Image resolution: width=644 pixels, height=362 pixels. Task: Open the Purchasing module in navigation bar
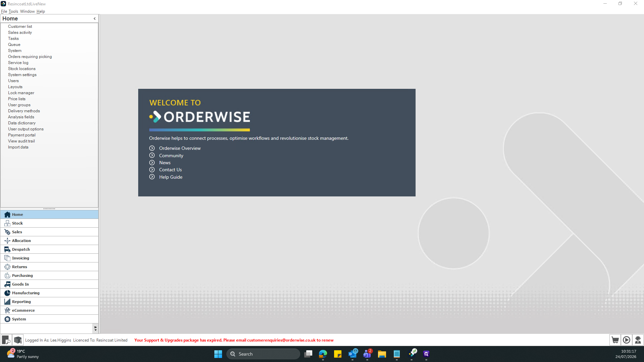(49, 276)
